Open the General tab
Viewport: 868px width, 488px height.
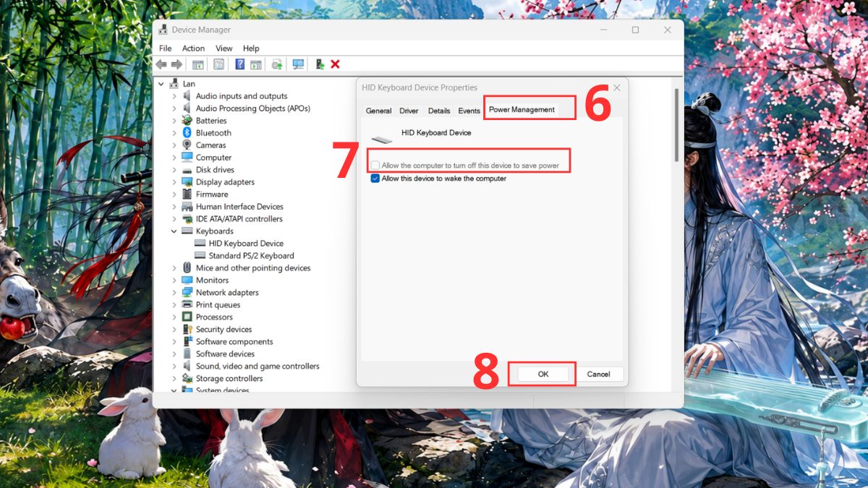378,111
